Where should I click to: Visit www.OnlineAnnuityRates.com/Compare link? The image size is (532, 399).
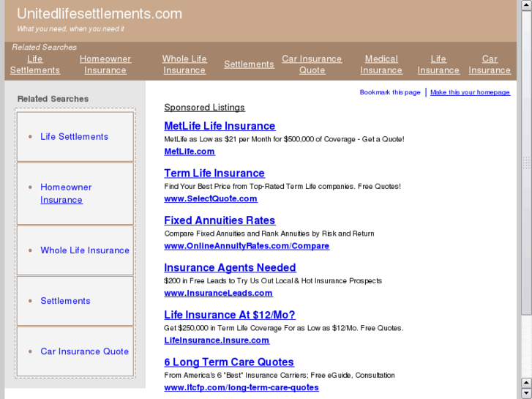click(x=247, y=246)
